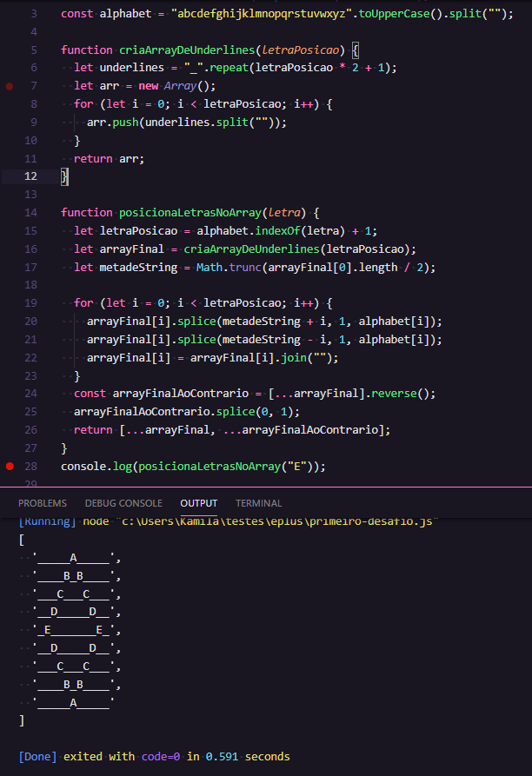
Task: Click the closing bracket in the output
Action: click(x=21, y=720)
